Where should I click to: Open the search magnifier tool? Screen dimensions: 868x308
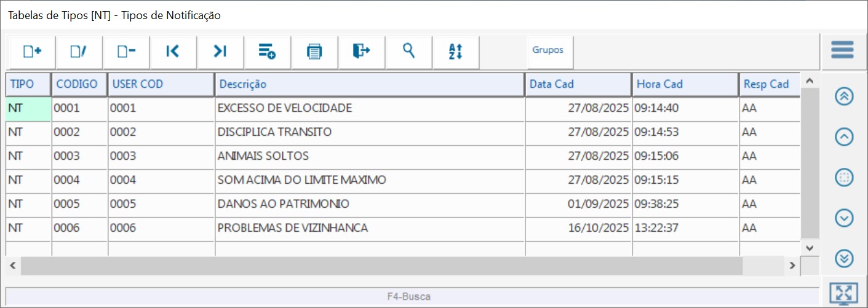coord(408,52)
